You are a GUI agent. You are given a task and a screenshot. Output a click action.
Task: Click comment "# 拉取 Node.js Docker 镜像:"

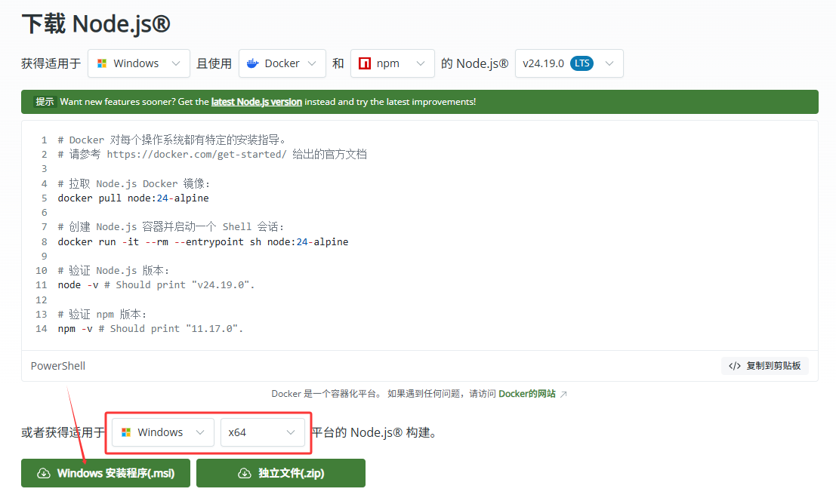pos(134,184)
